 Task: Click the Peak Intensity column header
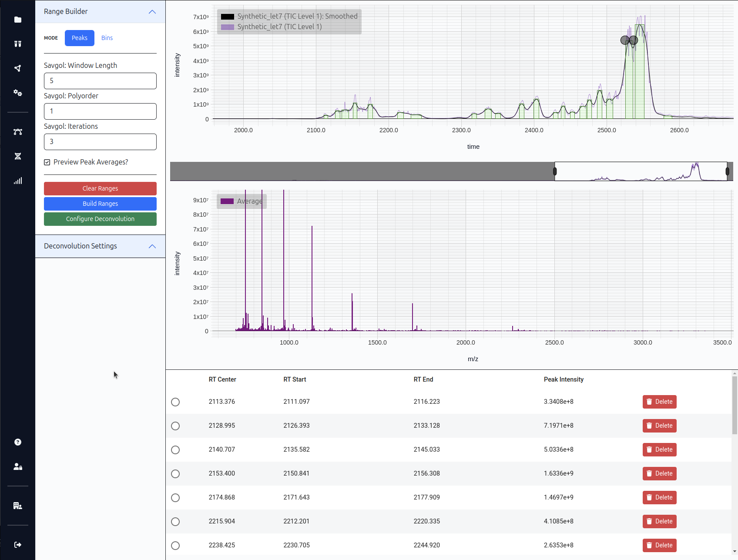point(564,379)
